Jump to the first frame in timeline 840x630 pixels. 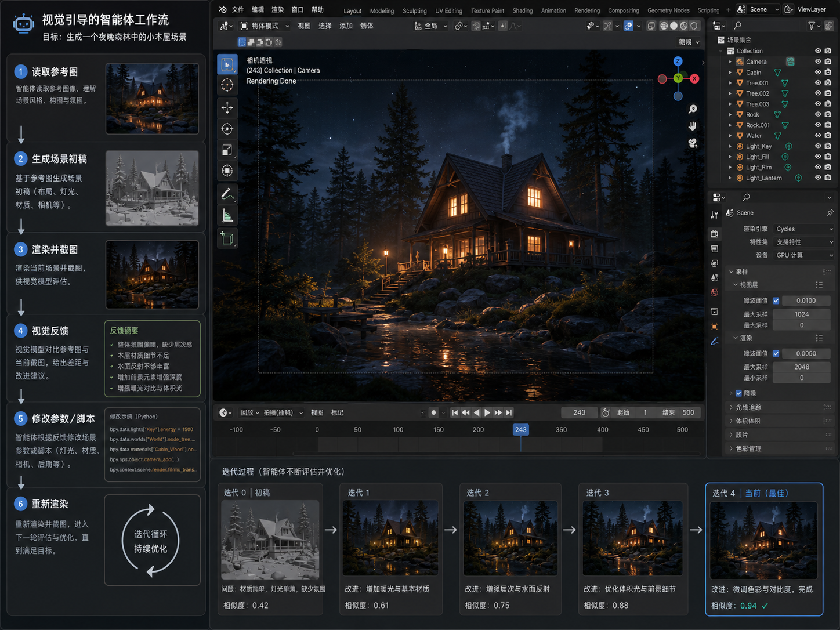point(455,412)
